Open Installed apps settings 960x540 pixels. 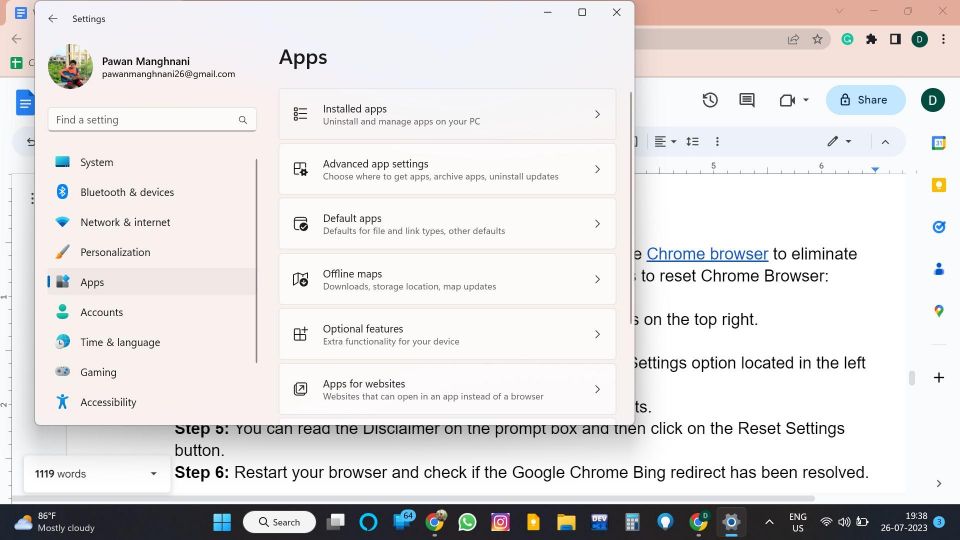coord(447,114)
